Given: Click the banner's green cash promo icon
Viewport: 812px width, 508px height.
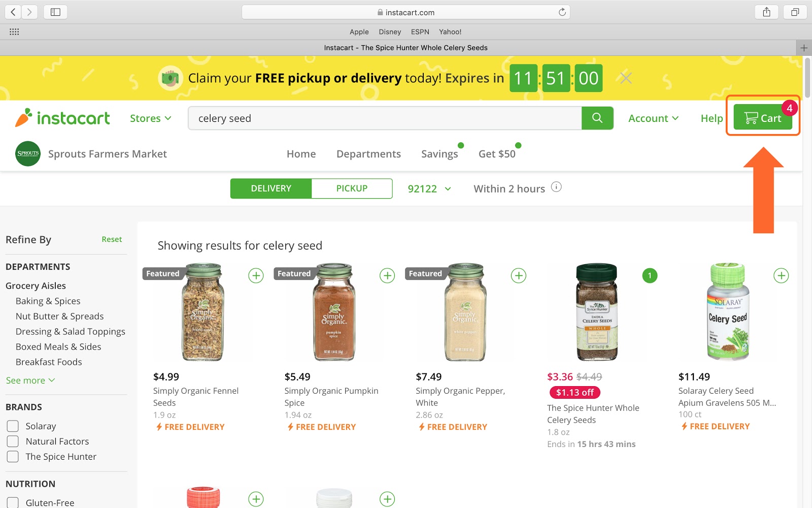Looking at the screenshot, I should tap(171, 78).
